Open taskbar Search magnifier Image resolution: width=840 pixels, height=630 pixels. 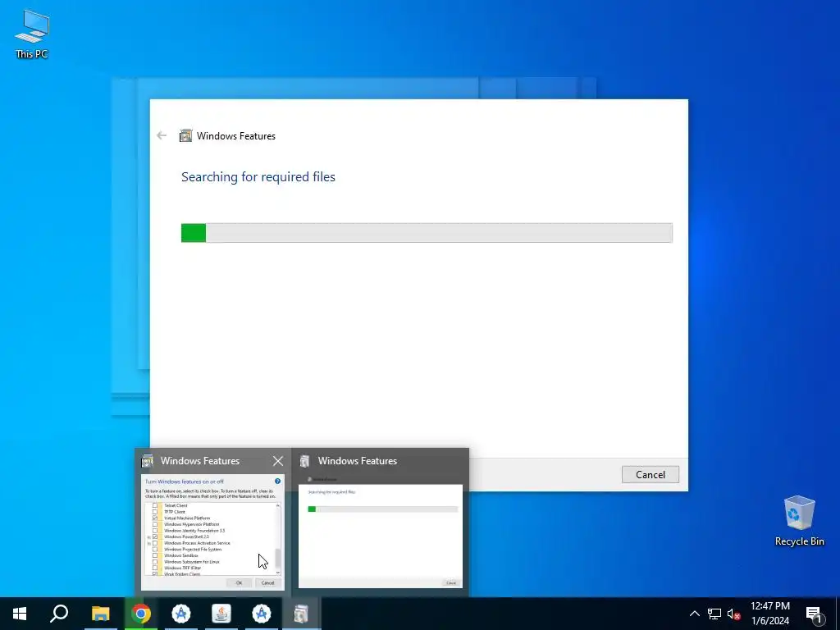click(x=59, y=614)
